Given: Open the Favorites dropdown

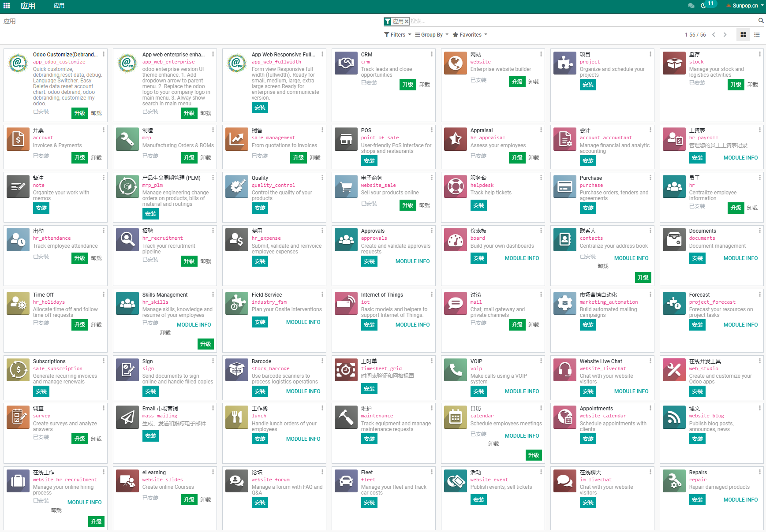Looking at the screenshot, I should 470,35.
